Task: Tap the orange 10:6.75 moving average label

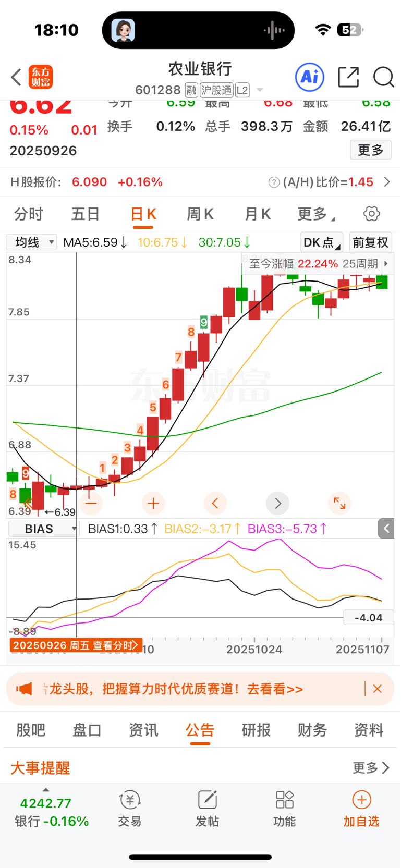Action: [x=162, y=242]
